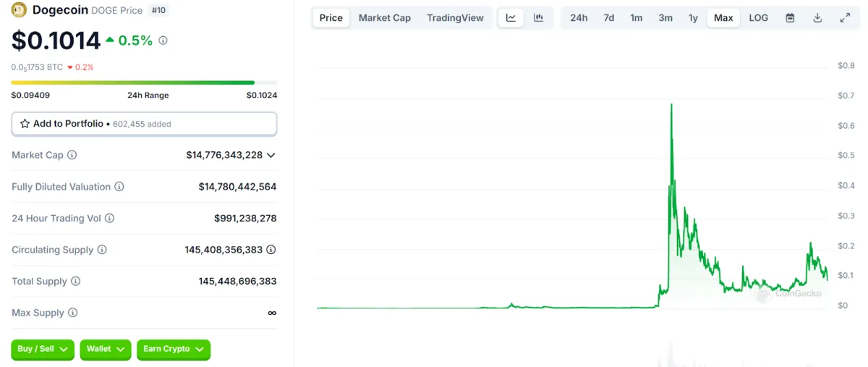The height and width of the screenshot is (367, 868).
Task: Set chart range to Max
Action: point(723,18)
